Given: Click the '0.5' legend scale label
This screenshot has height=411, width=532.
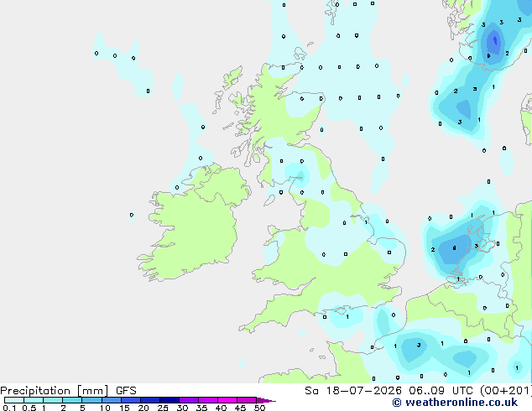Looking at the screenshot, I should point(29,408).
